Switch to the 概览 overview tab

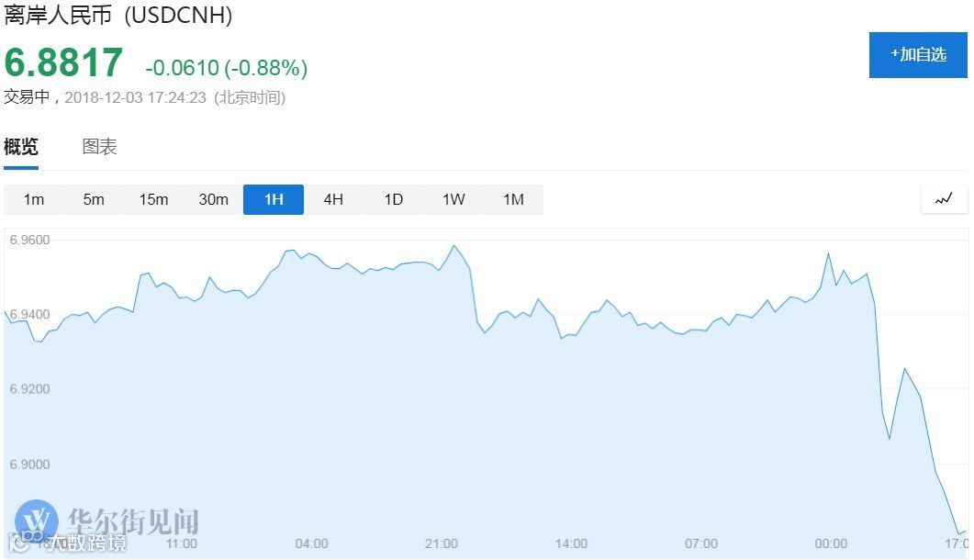pyautogui.click(x=21, y=147)
